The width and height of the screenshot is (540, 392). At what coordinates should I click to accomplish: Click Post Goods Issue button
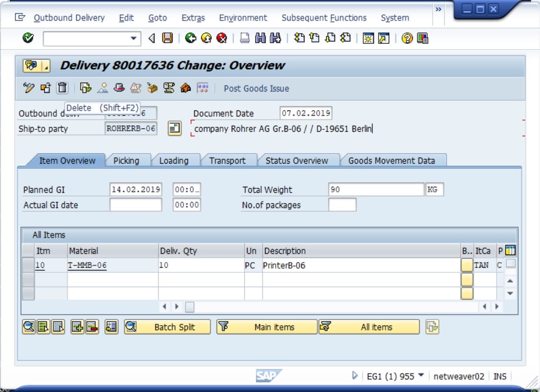point(256,88)
